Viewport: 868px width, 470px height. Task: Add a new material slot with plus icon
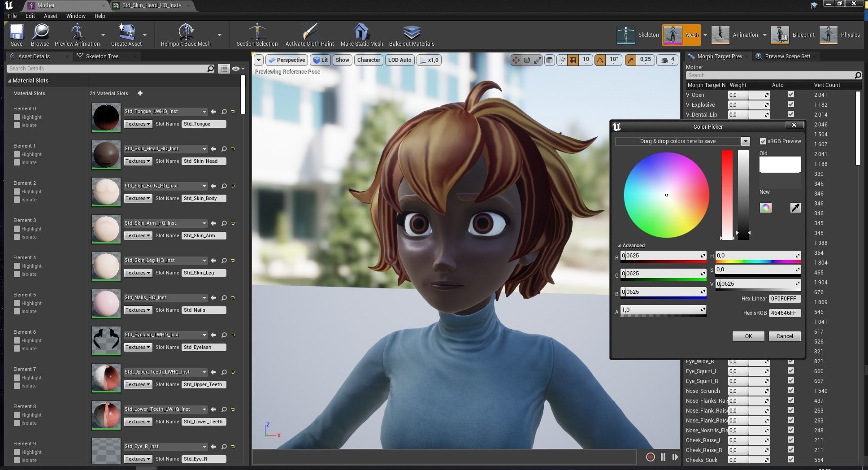click(x=140, y=93)
